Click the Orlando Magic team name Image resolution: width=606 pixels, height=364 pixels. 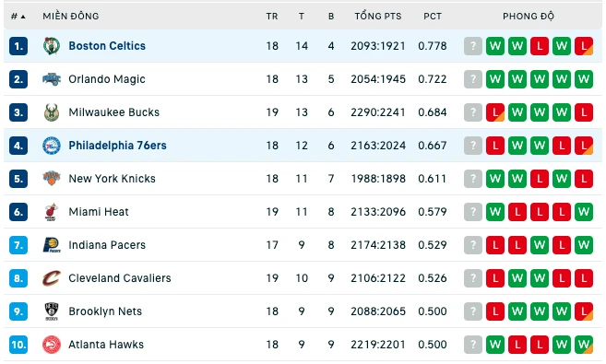(107, 79)
